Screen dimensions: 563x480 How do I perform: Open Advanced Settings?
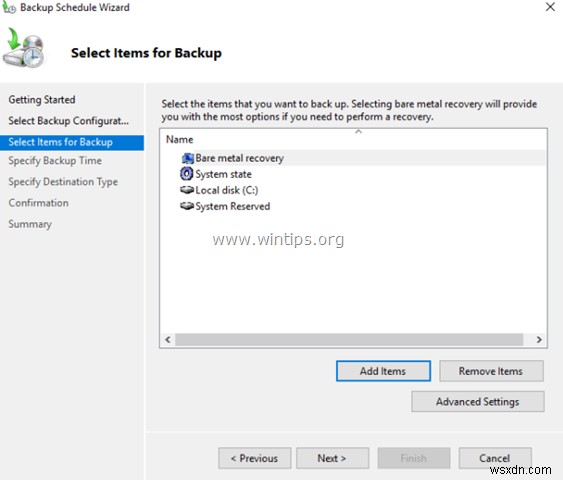click(x=478, y=401)
